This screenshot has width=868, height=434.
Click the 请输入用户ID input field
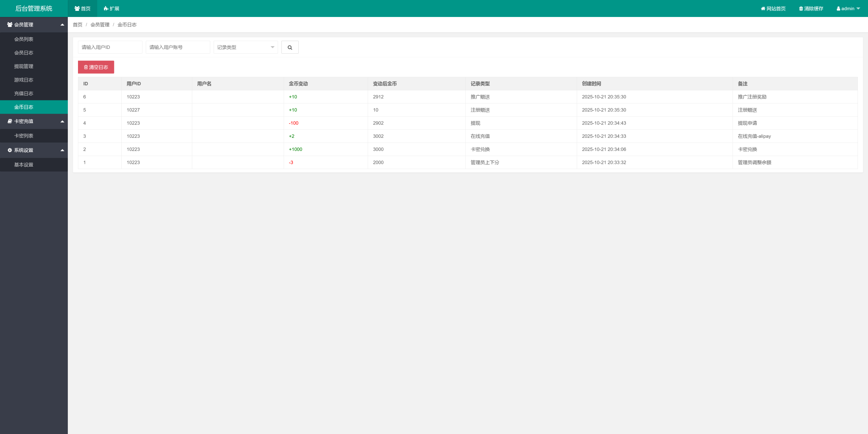pyautogui.click(x=110, y=47)
